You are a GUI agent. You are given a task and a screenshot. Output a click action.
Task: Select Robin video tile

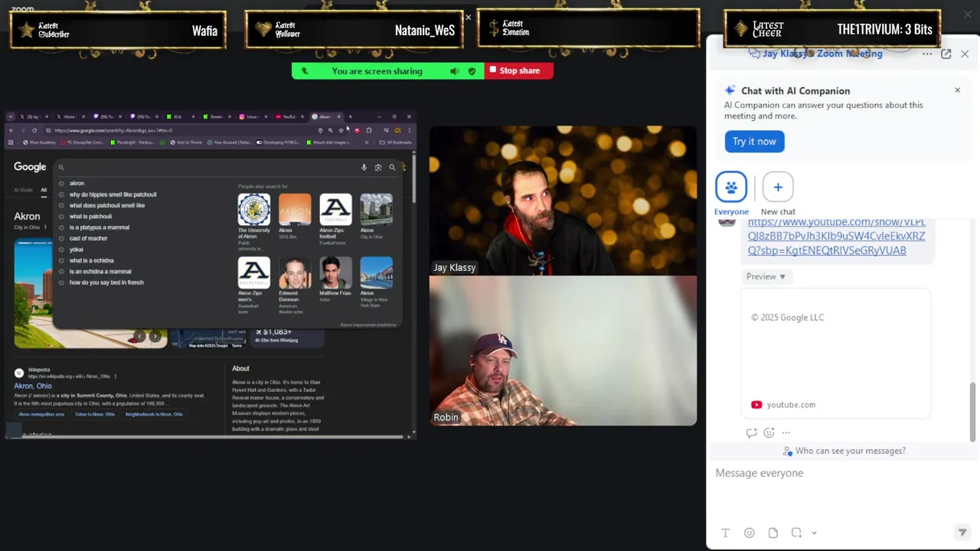coord(563,350)
